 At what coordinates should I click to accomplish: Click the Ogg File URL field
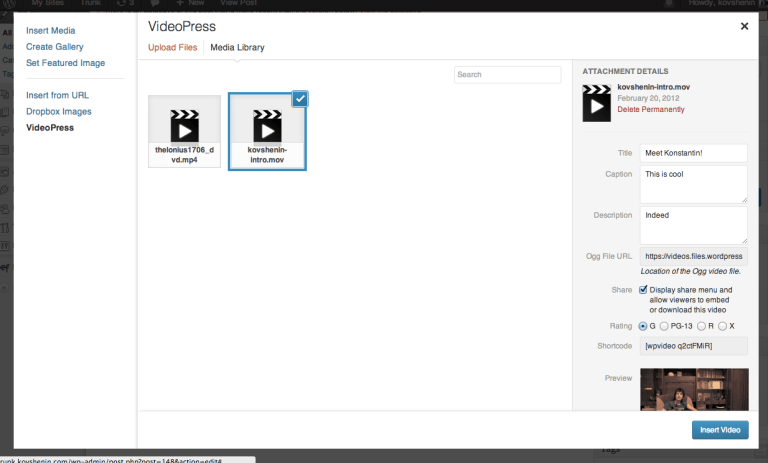(x=694, y=256)
